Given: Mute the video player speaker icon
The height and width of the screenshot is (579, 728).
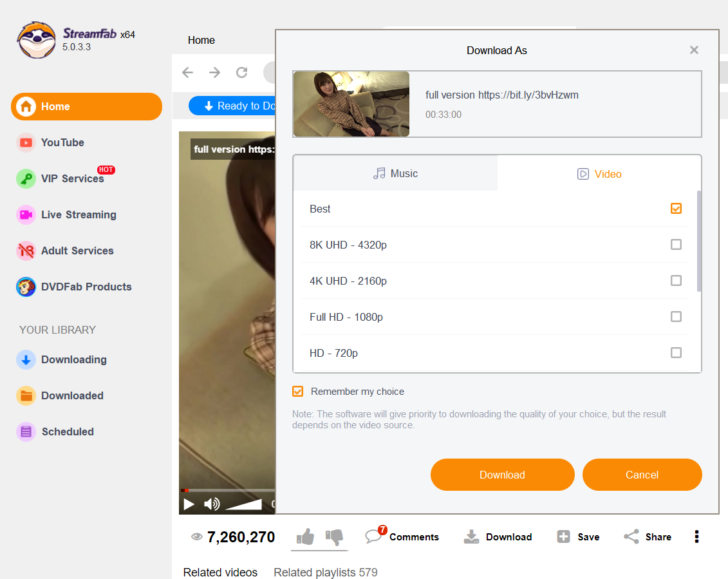Looking at the screenshot, I should (x=212, y=504).
